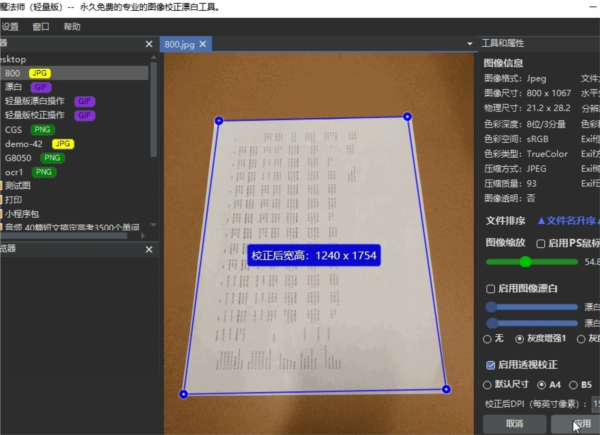The image size is (600, 435).
Task: Click the bottom-left perspective corner handle
Action: click(x=184, y=394)
